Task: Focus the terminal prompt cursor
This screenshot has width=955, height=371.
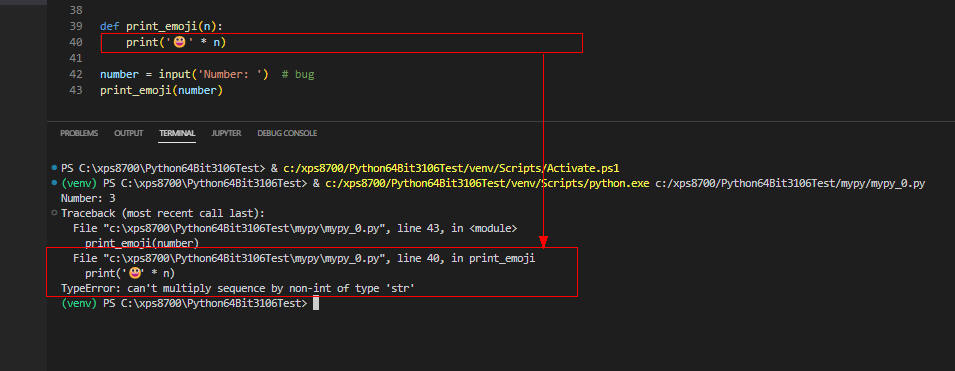Action: coord(315,303)
